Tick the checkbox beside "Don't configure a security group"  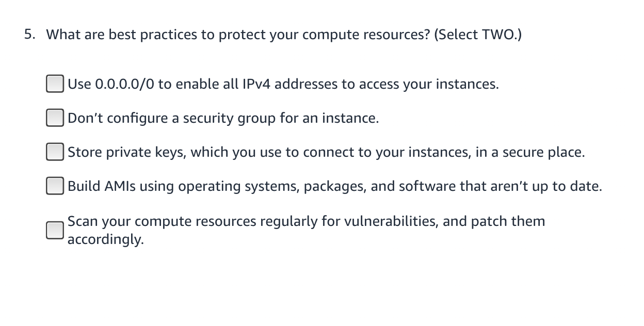55,118
